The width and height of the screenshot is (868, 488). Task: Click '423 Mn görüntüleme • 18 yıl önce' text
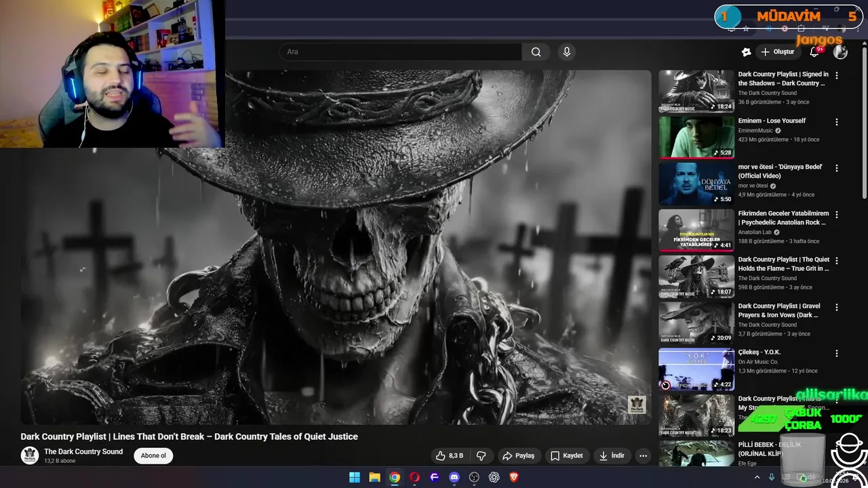(x=778, y=140)
